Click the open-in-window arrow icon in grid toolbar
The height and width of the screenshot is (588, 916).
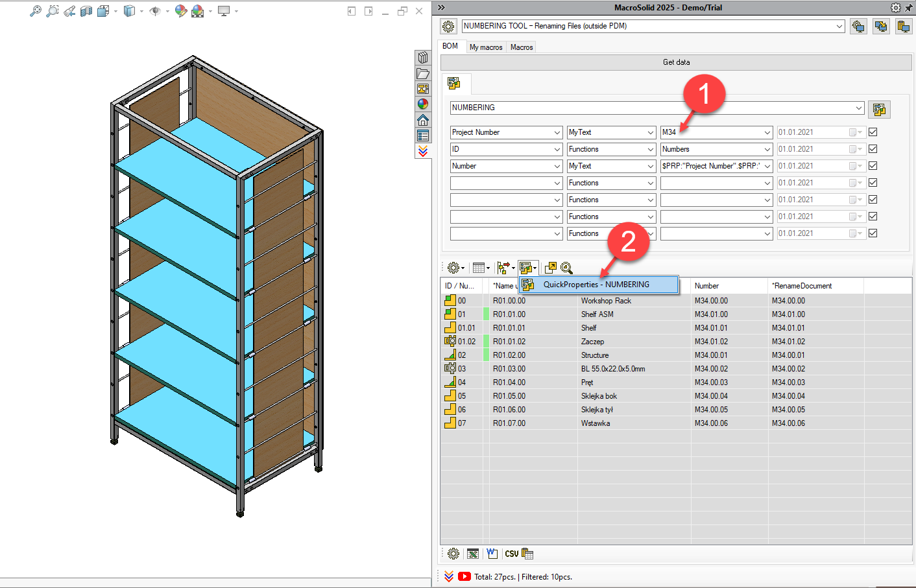pos(551,268)
